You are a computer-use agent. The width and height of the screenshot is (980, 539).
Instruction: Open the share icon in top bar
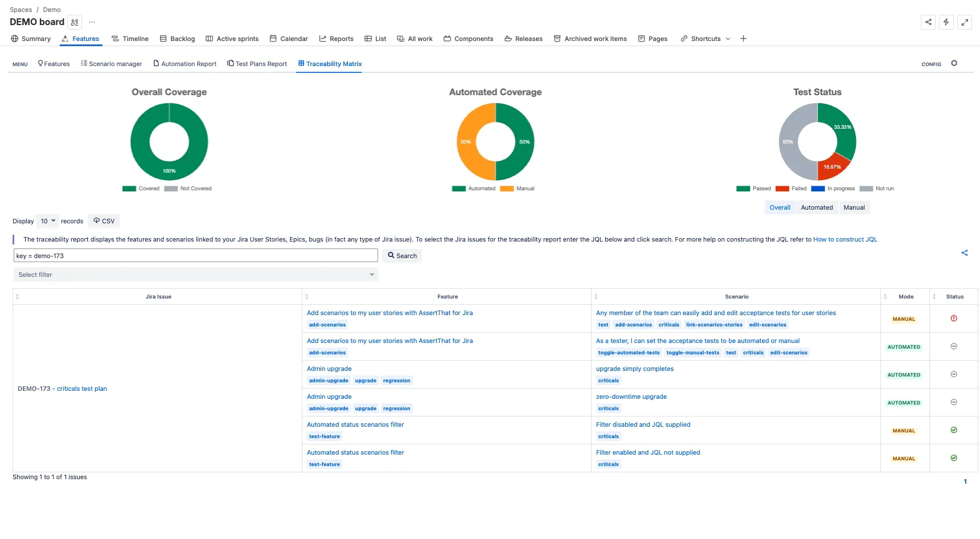(x=928, y=22)
